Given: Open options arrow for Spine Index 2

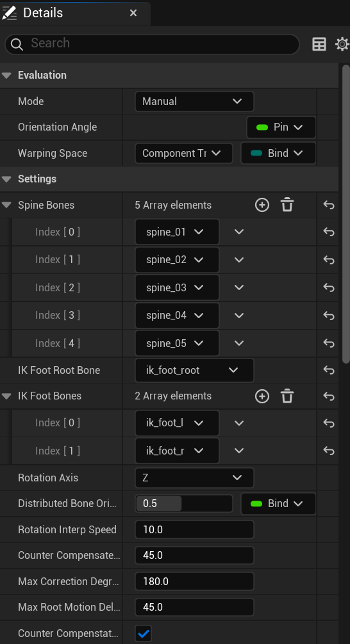Looking at the screenshot, I should click(239, 287).
